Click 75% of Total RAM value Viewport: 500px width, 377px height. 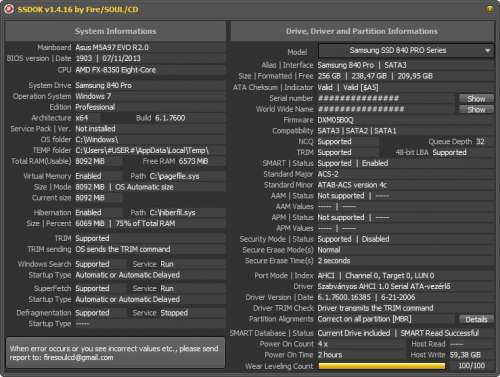[x=145, y=223]
